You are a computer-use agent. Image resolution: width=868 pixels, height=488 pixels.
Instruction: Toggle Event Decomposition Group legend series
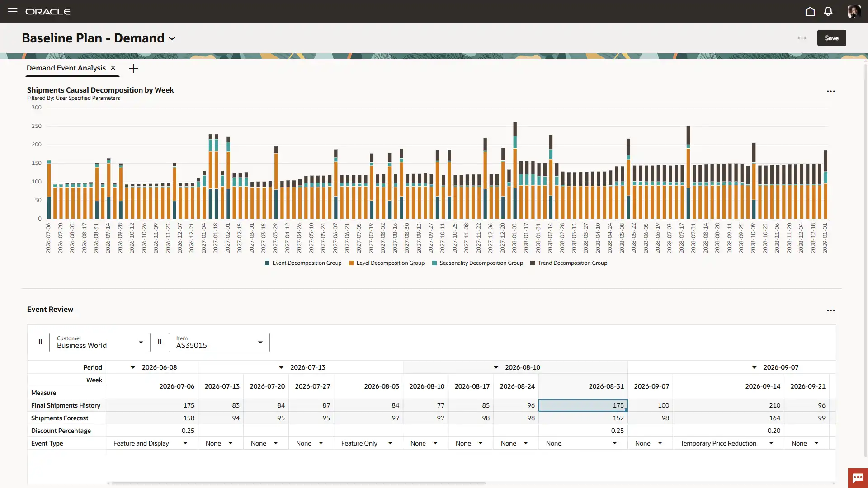(x=307, y=263)
